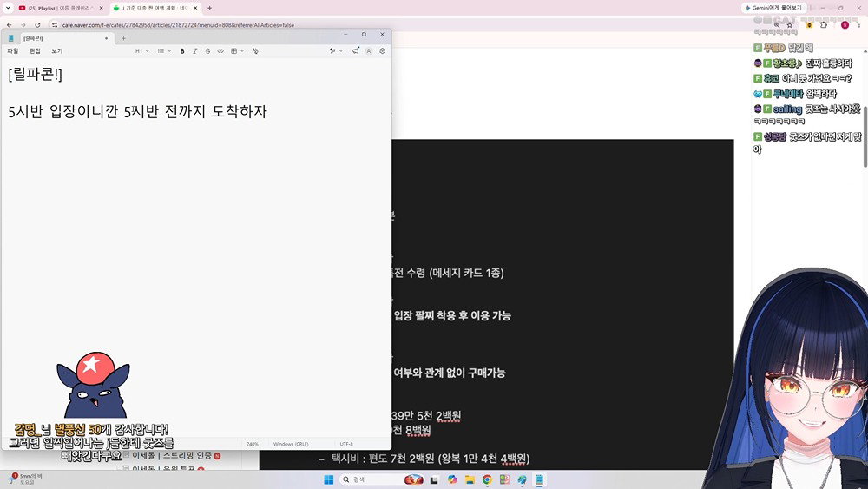Expand the Copilot rewrite dropdown in Notepad

tap(336, 51)
